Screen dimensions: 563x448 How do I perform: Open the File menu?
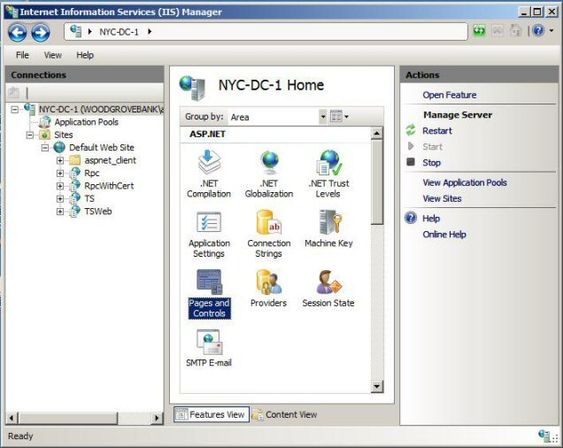pyautogui.click(x=22, y=55)
